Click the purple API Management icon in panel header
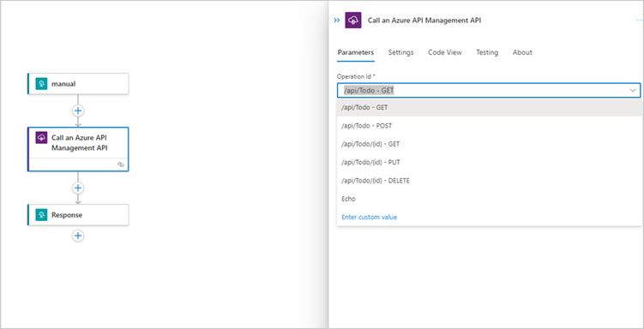This screenshot has height=329, width=644. [353, 20]
